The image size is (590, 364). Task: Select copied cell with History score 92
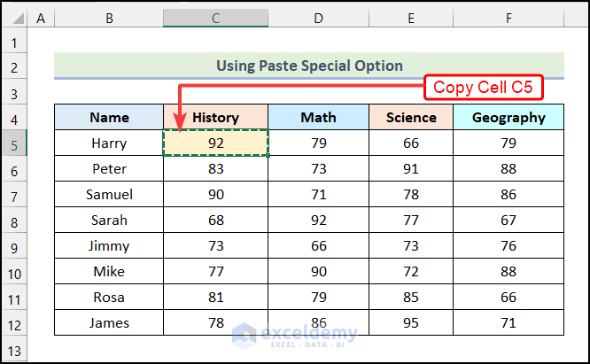pyautogui.click(x=215, y=143)
